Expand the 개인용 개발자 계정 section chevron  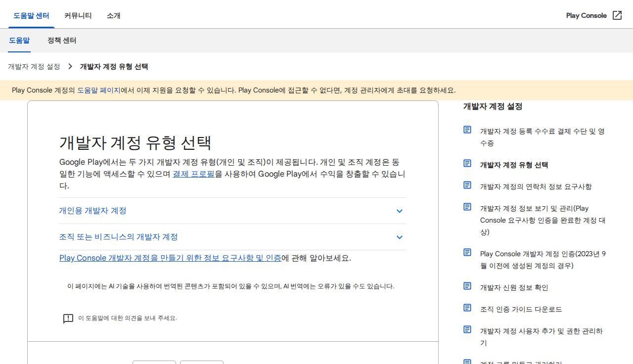(x=400, y=211)
